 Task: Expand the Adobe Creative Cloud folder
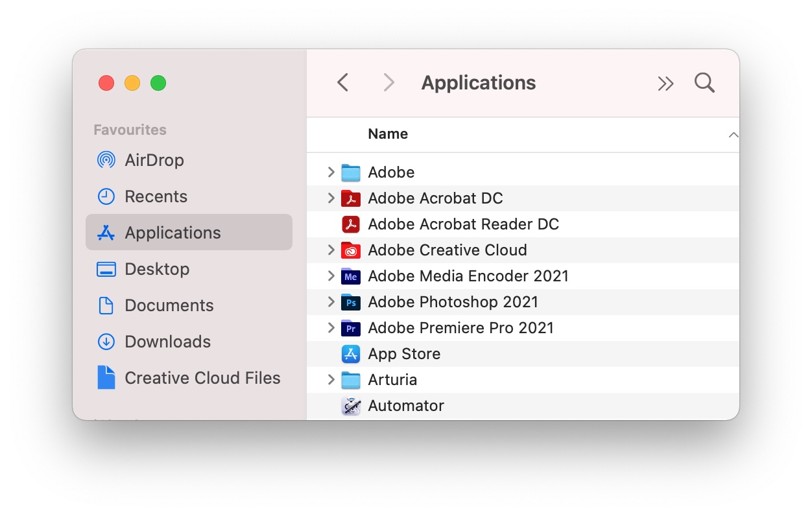tap(331, 250)
